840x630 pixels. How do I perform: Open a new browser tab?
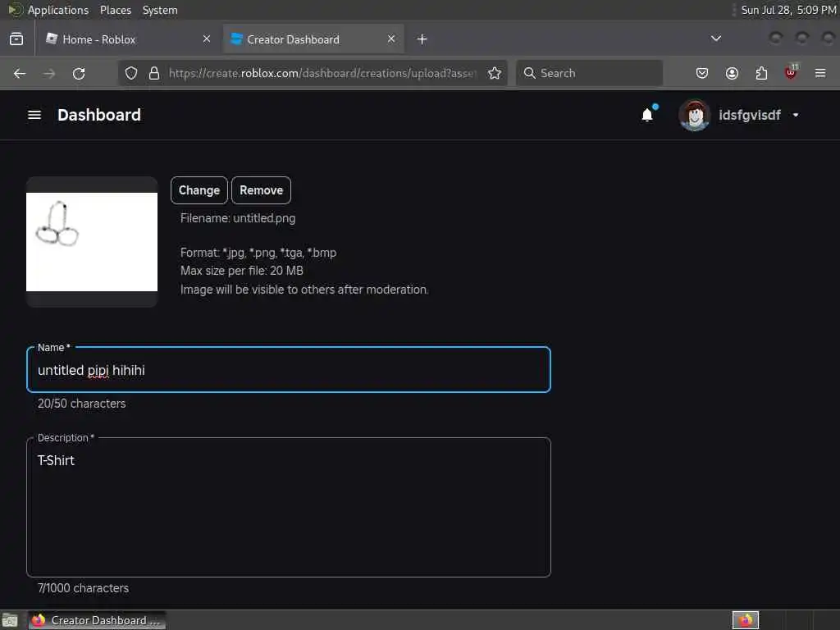click(x=422, y=39)
